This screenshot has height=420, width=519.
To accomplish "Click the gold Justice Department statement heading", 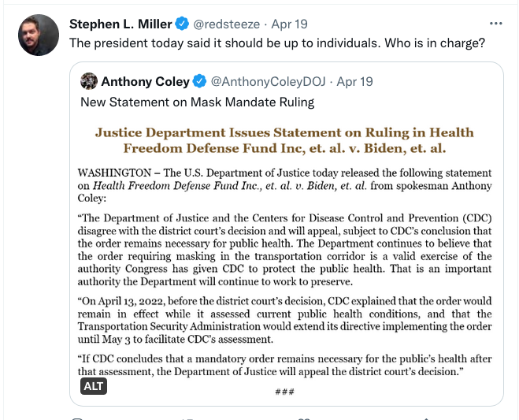I will [284, 140].
